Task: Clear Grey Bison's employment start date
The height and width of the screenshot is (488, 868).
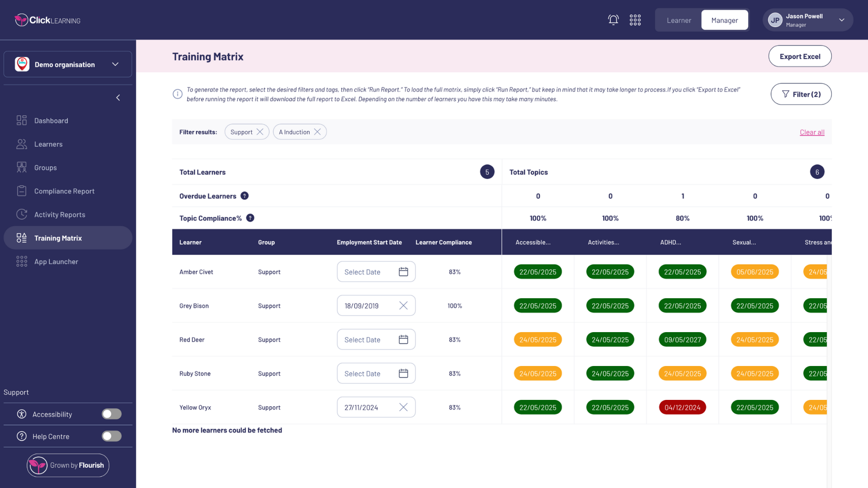Action: [403, 306]
